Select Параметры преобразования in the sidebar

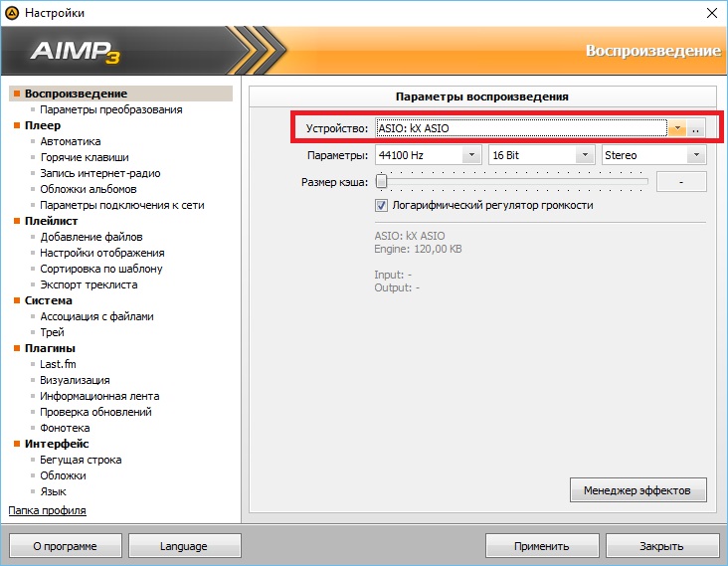pos(111,109)
